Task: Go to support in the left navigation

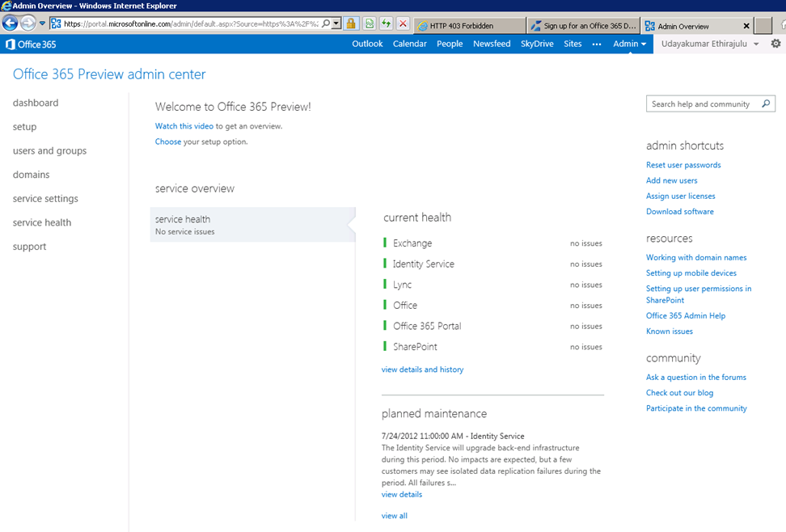Action: 30,247
